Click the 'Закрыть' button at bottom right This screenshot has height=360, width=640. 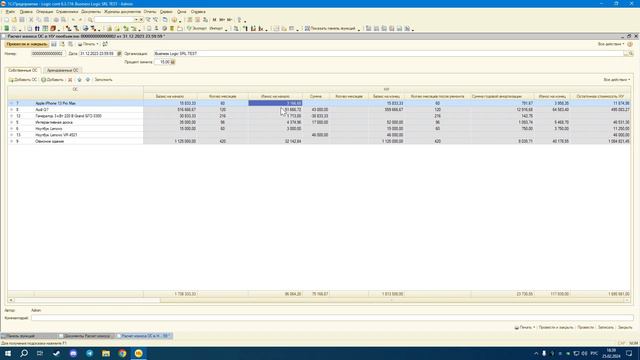pyautogui.click(x=625, y=327)
